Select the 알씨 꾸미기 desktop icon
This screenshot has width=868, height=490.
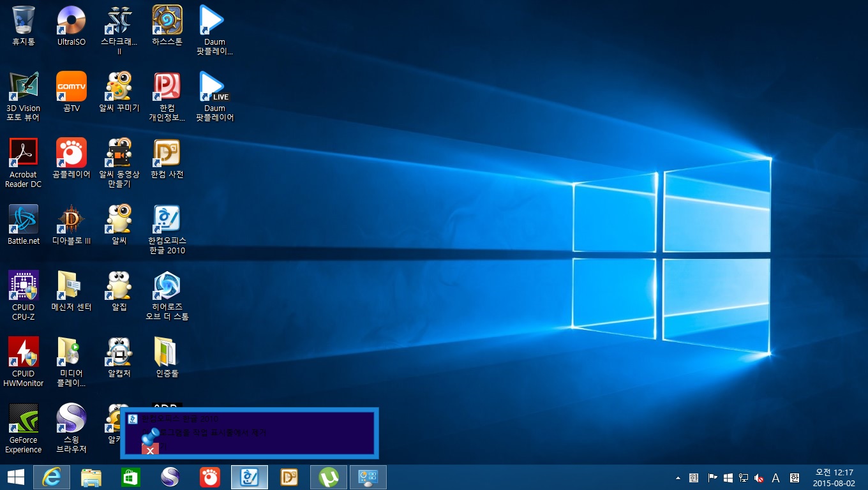click(119, 93)
